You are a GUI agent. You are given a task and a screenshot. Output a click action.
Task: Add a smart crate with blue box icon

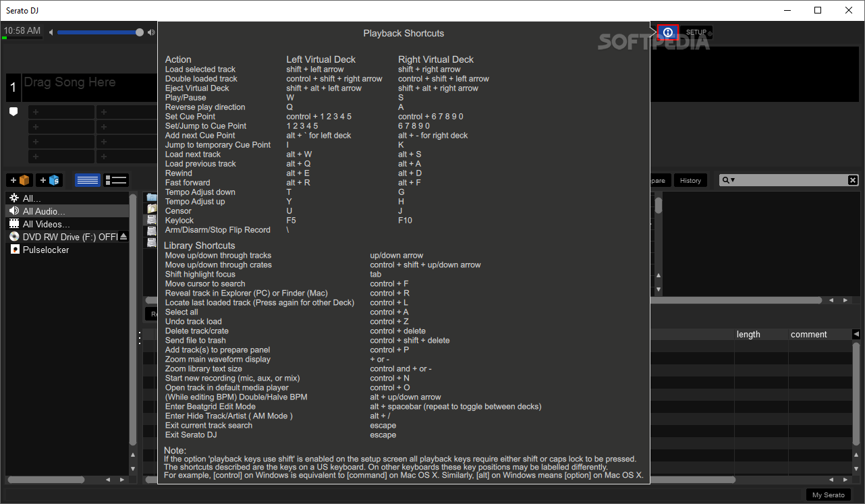(x=49, y=180)
